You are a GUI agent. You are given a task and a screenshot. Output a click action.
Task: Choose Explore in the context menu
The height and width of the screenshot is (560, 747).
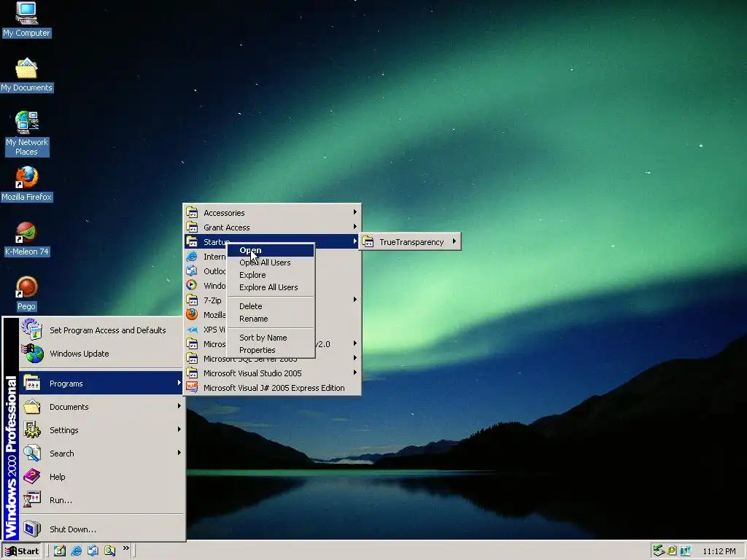coord(271,275)
